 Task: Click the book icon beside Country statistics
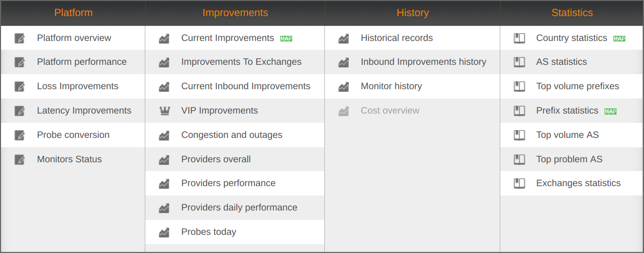519,38
